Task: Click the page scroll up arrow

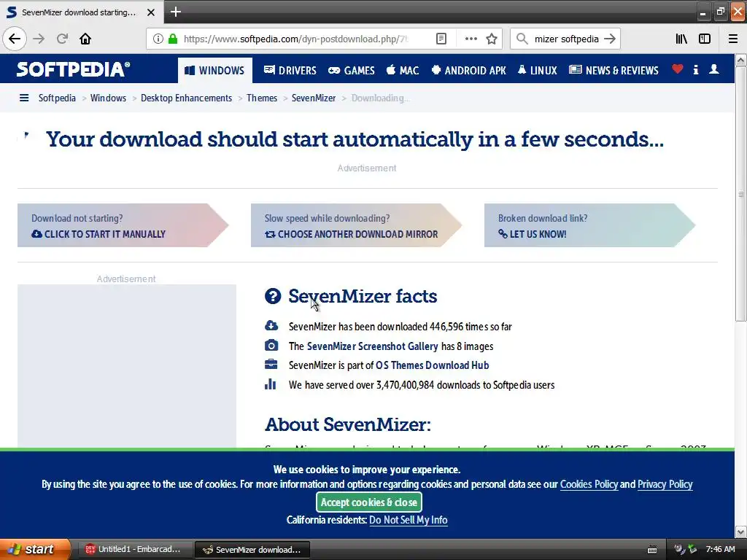Action: tap(741, 61)
